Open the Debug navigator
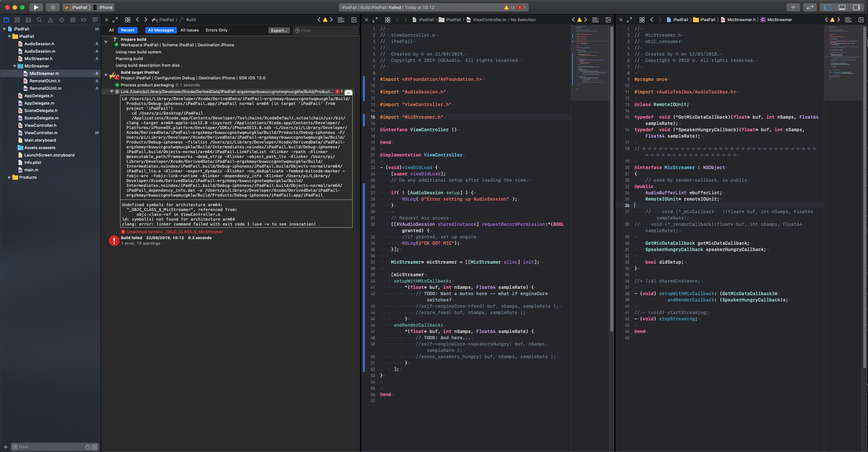Viewport: 868px width, 452px height. (x=73, y=20)
